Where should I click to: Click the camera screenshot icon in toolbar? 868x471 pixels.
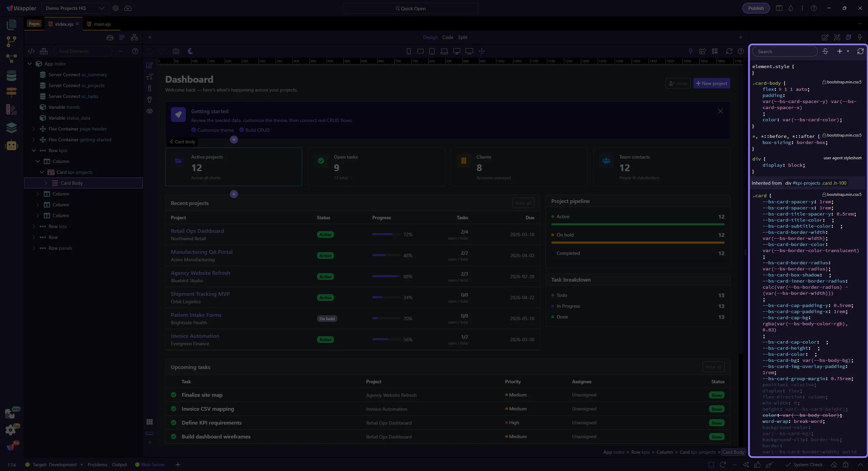(x=176, y=51)
